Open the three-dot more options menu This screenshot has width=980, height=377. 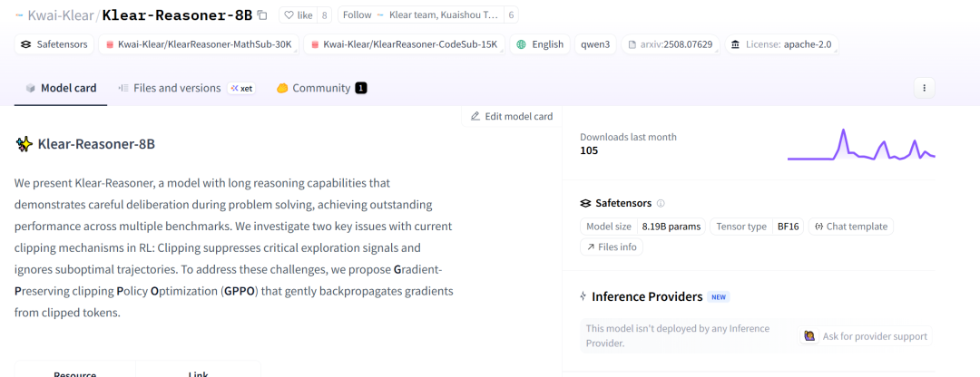point(924,88)
